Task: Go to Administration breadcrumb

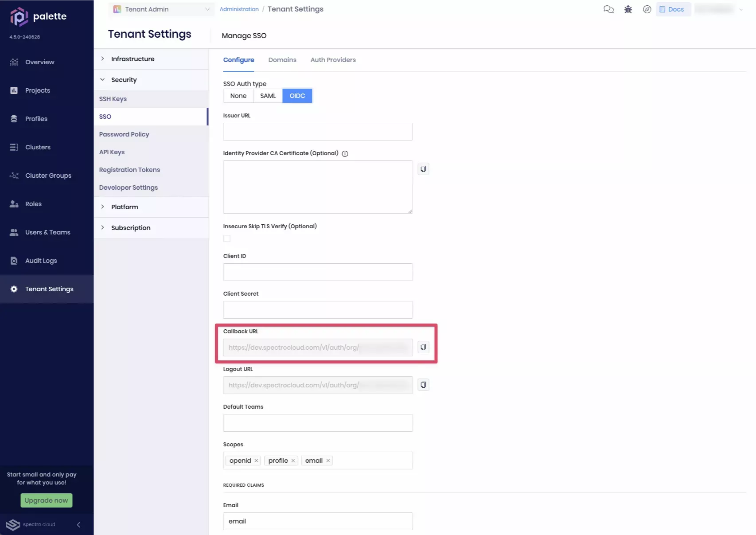Action: click(x=239, y=9)
